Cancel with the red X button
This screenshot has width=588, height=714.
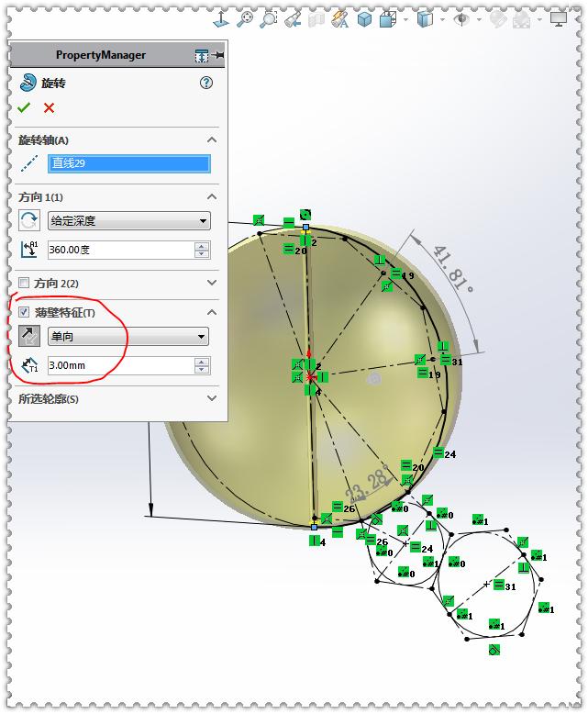coord(50,108)
